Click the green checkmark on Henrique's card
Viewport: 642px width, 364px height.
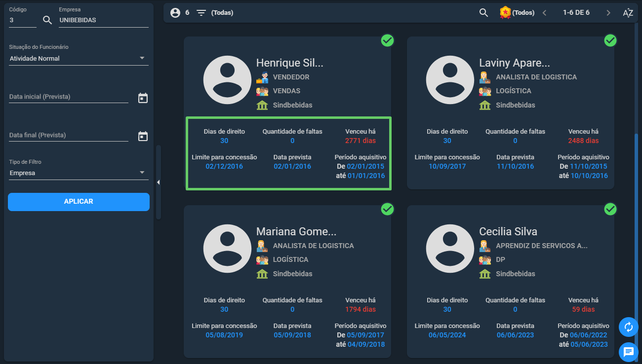388,40
